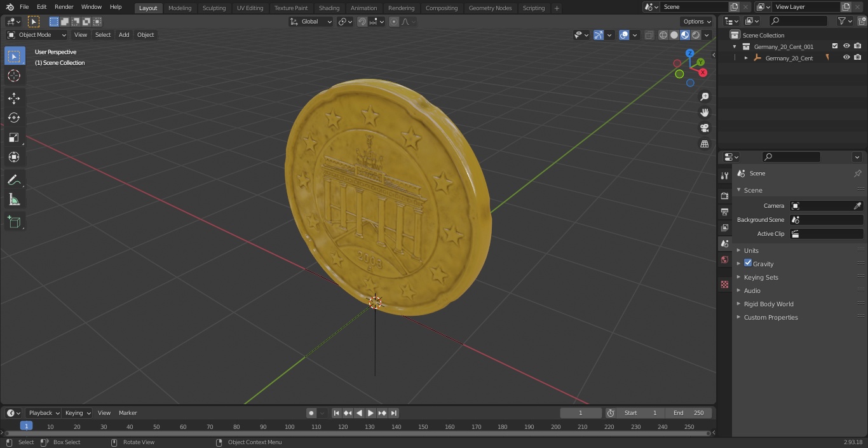The width and height of the screenshot is (868, 448).
Task: Open the World properties tab
Action: coord(724,259)
